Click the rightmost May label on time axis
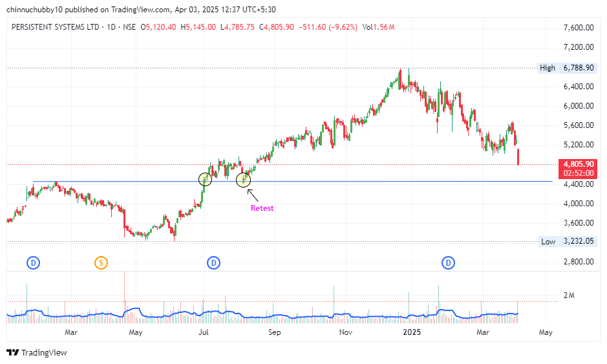607x364 pixels. 546,332
